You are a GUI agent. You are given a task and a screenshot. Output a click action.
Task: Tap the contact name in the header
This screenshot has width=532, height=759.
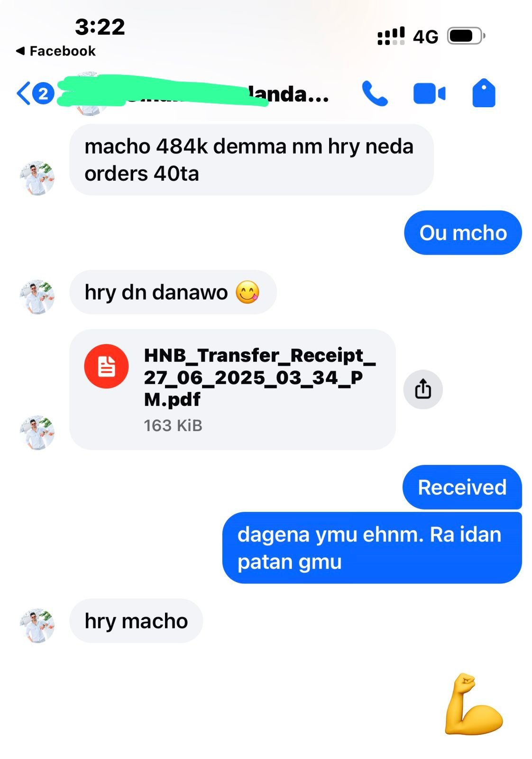tap(194, 94)
